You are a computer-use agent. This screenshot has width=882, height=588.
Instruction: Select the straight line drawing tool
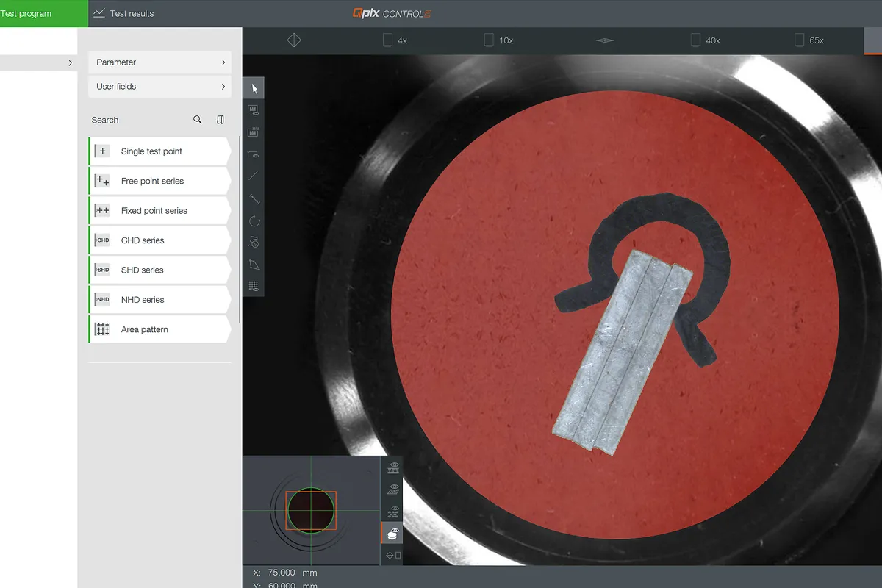click(254, 176)
